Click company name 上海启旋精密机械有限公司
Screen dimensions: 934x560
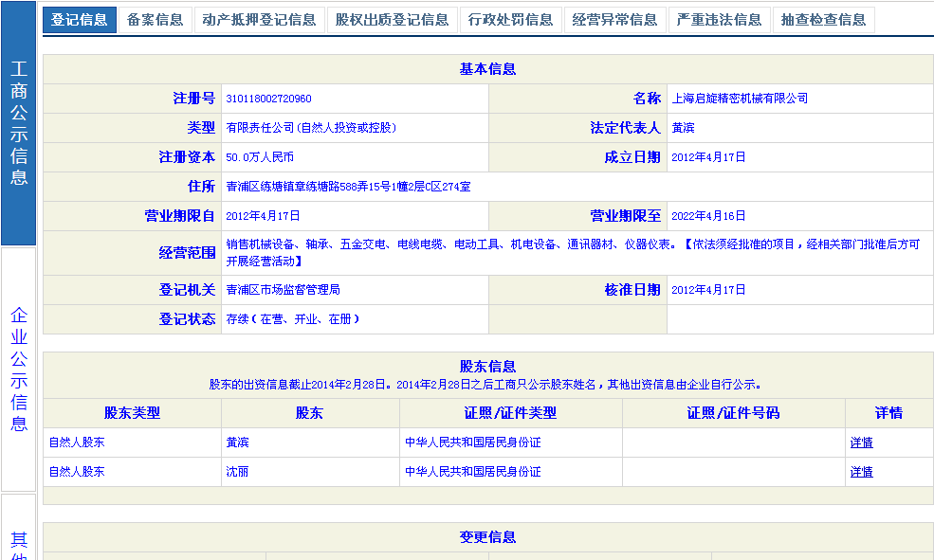tap(740, 99)
